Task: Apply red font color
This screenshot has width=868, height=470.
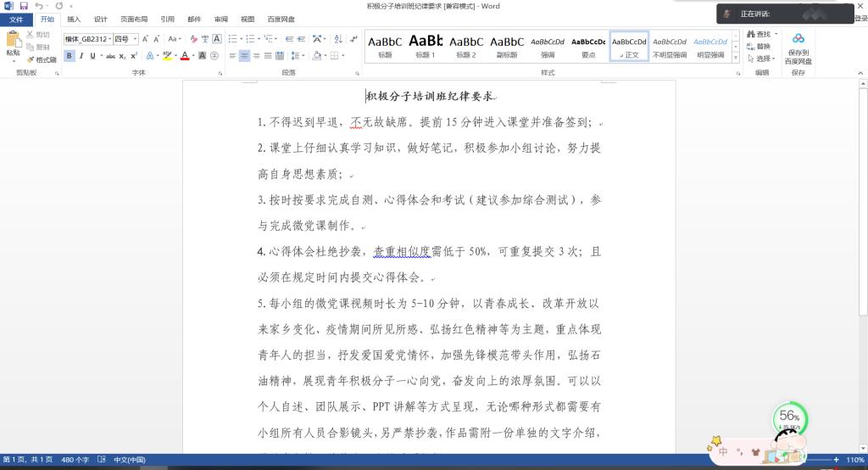Action: tap(185, 55)
